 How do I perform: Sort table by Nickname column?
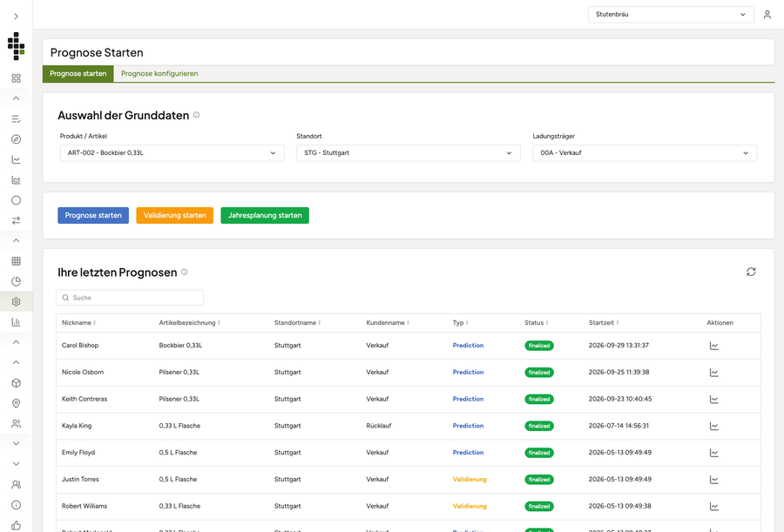(x=79, y=323)
